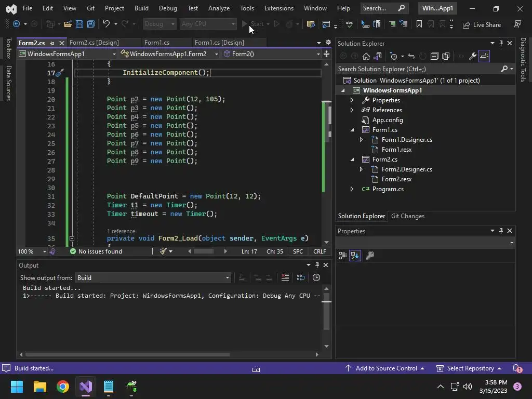Collapse the Form1.cs tree node
The image size is (532, 399).
[352, 130]
